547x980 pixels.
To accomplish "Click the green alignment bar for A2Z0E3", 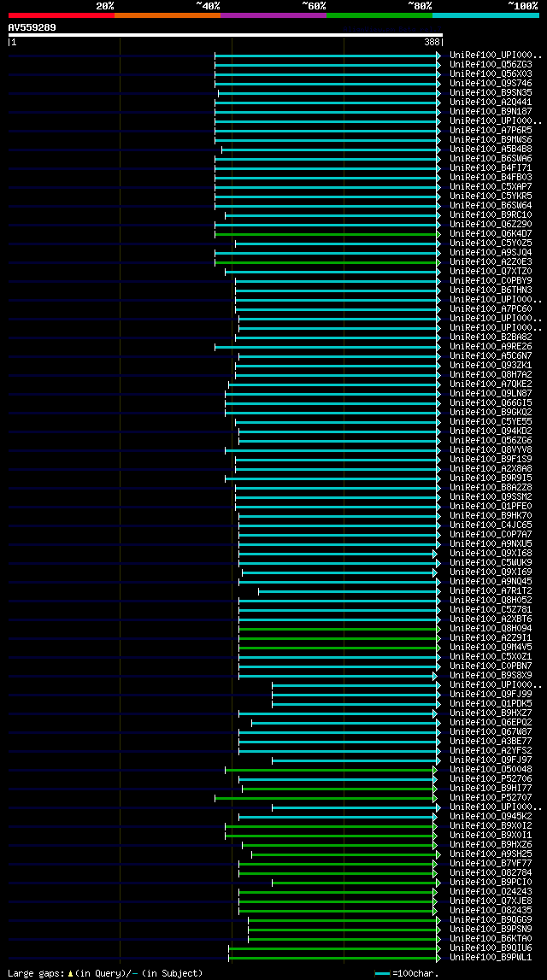I will click(x=327, y=262).
